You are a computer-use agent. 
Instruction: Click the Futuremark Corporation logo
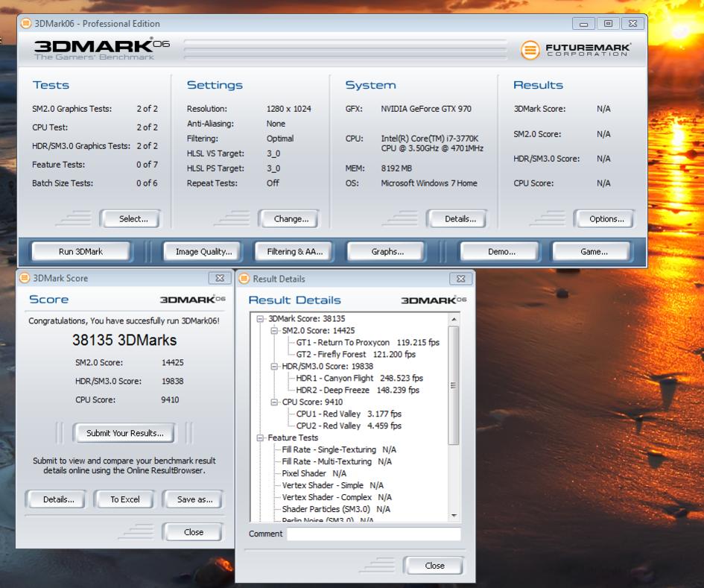[x=576, y=49]
